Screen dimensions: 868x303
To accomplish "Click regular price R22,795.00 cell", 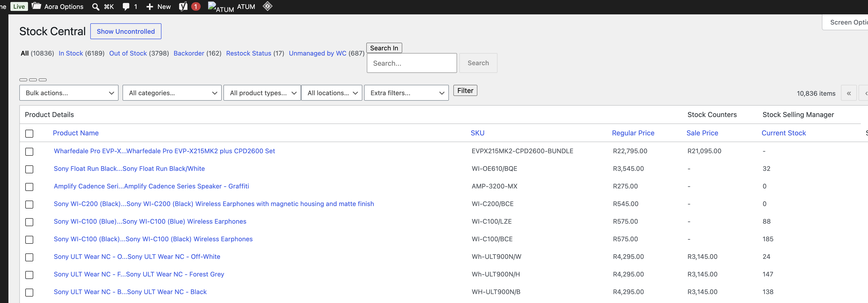I will click(x=630, y=151).
